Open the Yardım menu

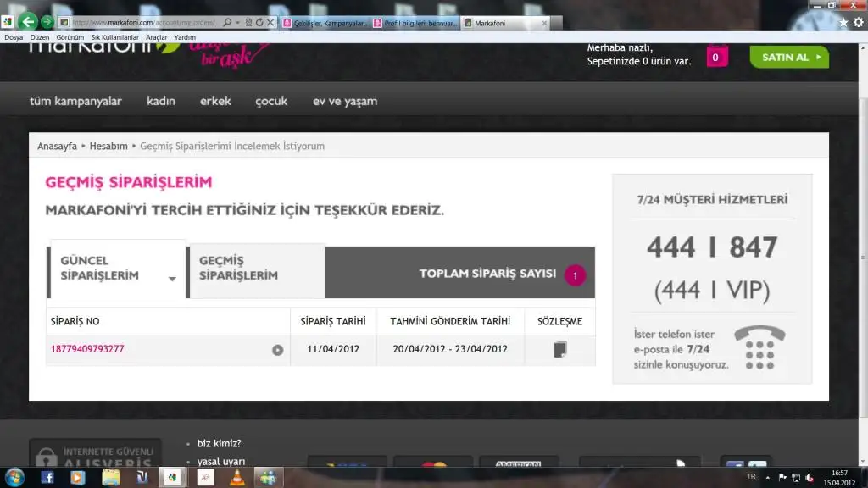click(185, 37)
